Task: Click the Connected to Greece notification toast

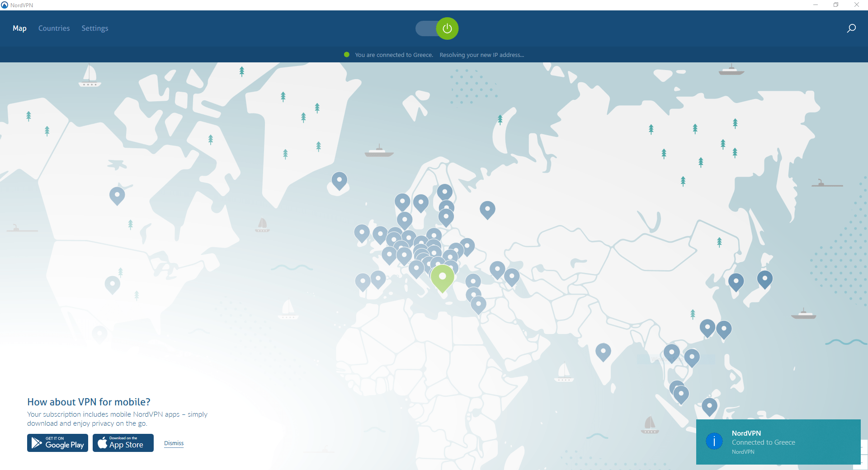Action: pyautogui.click(x=778, y=442)
